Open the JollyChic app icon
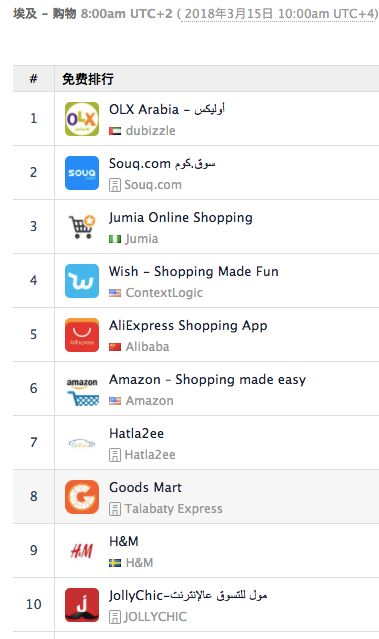 coord(82,605)
